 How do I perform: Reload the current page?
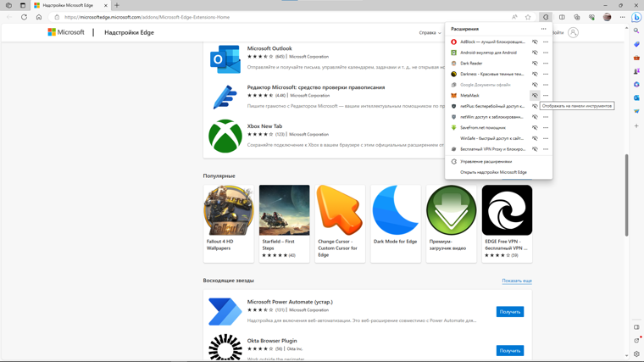click(x=25, y=17)
